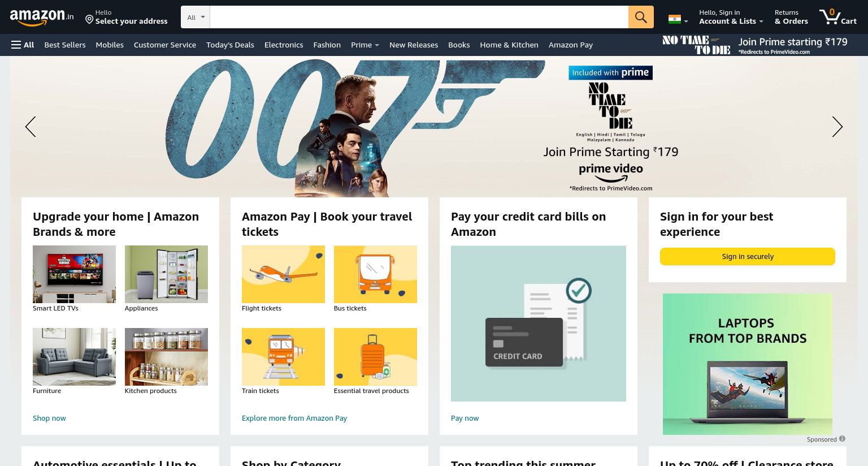Follow the Explore more from Amazon Pay link

click(294, 418)
